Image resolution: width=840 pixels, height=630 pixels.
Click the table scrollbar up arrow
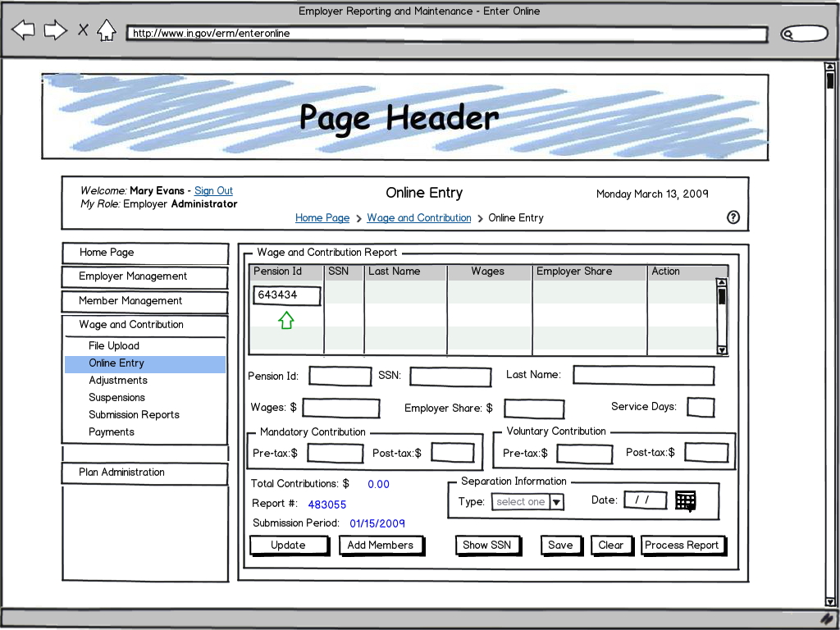coord(722,283)
